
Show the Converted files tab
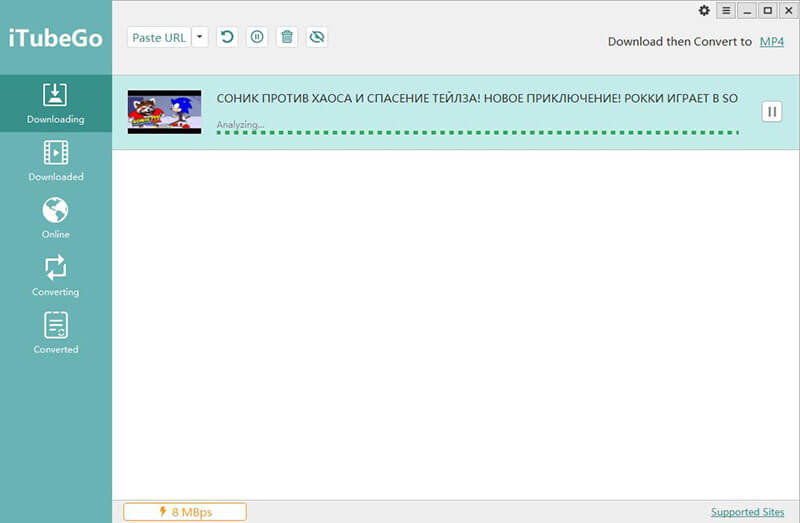click(x=56, y=334)
